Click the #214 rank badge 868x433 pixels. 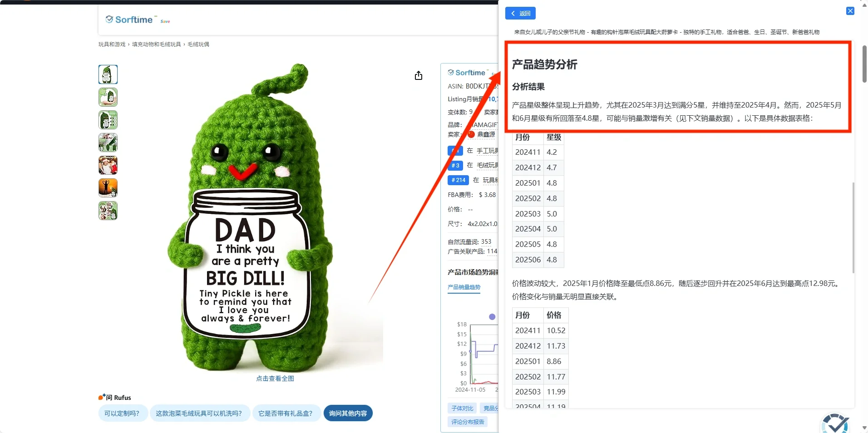[x=458, y=180]
